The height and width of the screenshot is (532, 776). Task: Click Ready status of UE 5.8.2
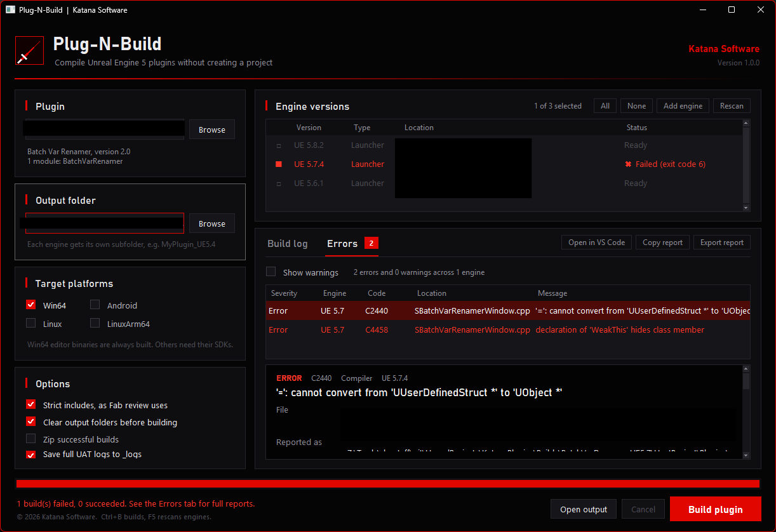pos(636,145)
